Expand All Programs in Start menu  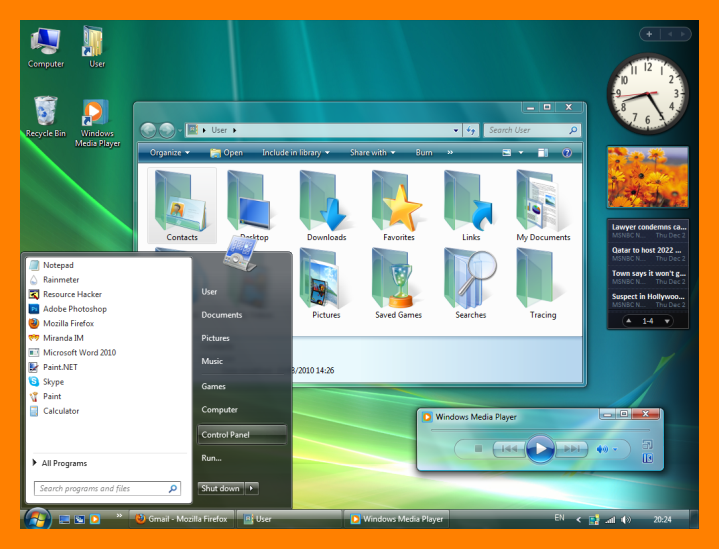point(63,463)
